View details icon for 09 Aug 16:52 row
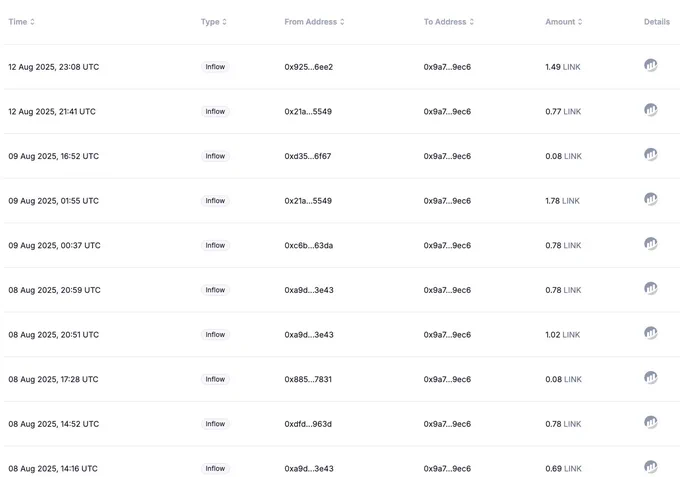680x477 pixels. [x=651, y=155]
